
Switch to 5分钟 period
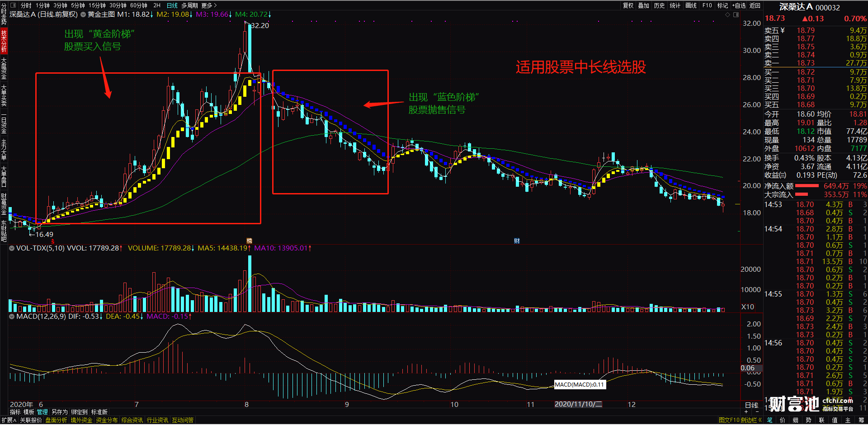click(x=78, y=5)
